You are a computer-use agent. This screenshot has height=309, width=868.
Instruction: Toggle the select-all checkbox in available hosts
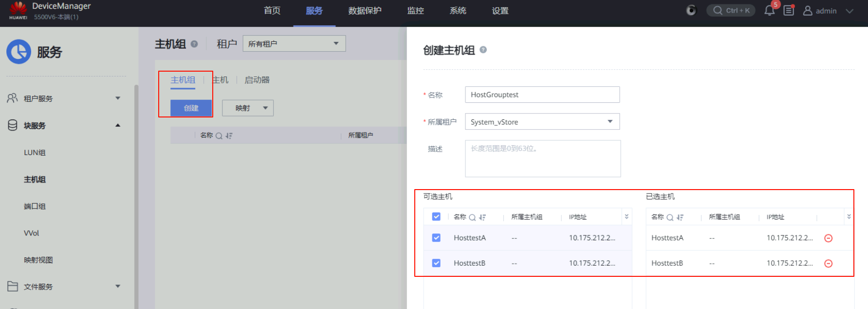pos(436,217)
